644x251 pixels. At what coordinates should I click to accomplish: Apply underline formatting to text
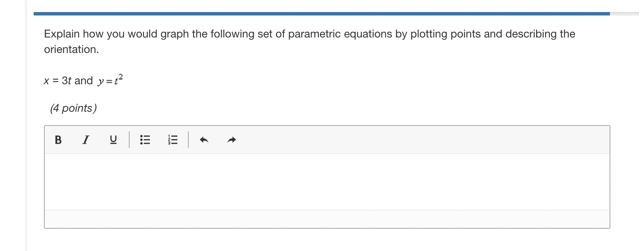[113, 140]
